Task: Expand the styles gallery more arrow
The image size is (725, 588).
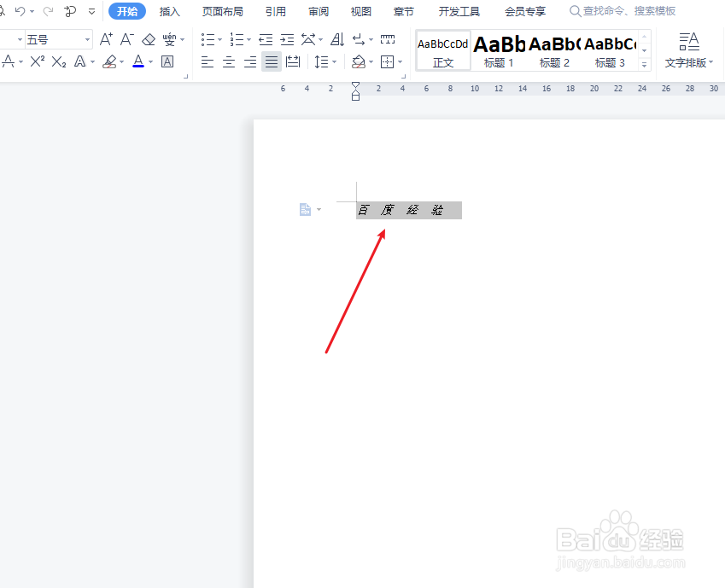Action: (x=644, y=65)
